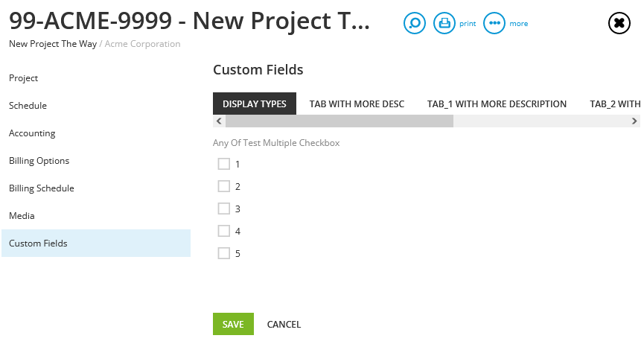Select the Display Types tab
The image size is (644, 350).
point(254,104)
